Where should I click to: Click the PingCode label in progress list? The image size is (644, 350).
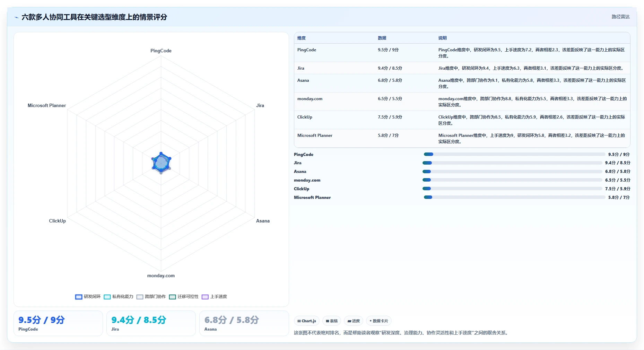coord(304,155)
